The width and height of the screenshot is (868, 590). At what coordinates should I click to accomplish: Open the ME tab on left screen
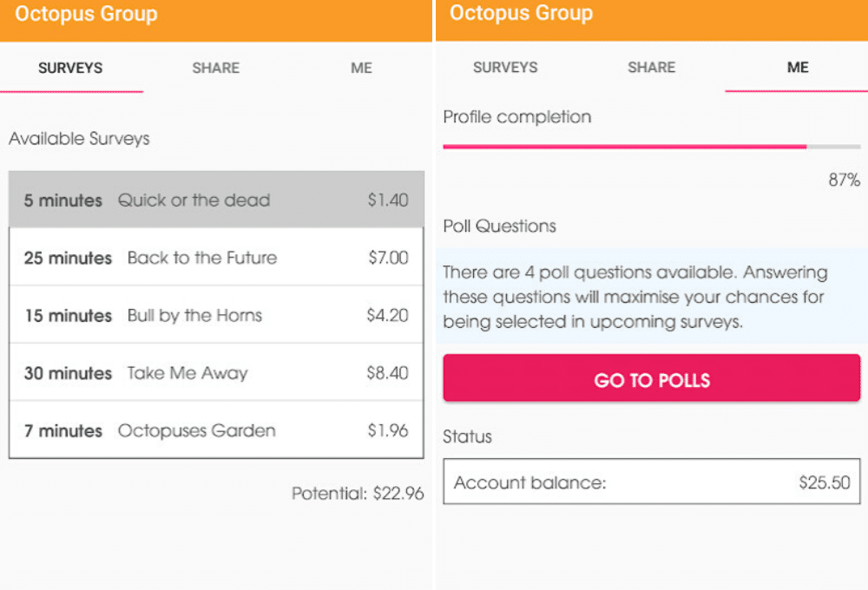click(x=361, y=68)
